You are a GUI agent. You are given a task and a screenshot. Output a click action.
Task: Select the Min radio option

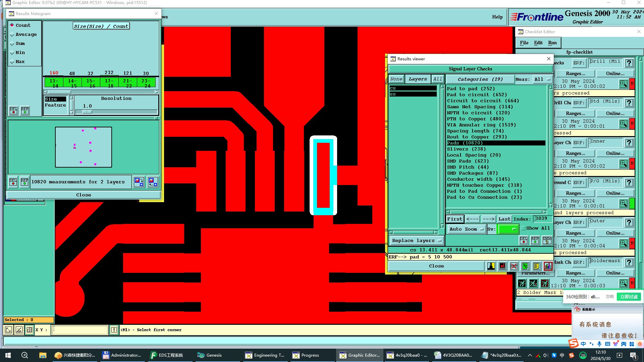pyautogui.click(x=17, y=53)
